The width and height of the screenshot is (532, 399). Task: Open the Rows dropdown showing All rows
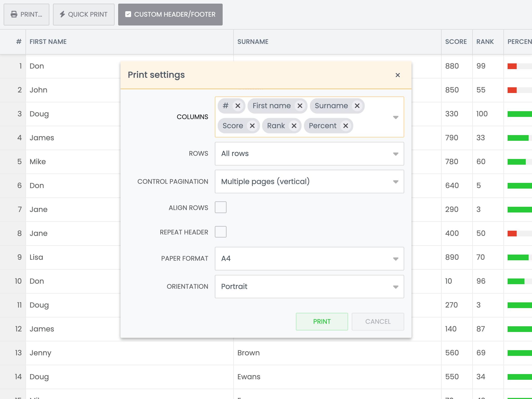(309, 154)
